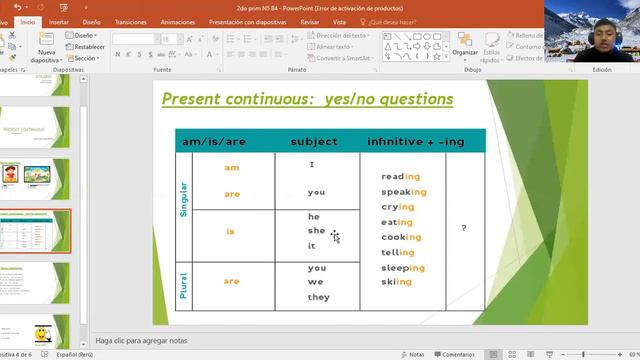Click the Nueva diapositiva slide icon
This screenshot has height=360, width=640.
(x=46, y=39)
